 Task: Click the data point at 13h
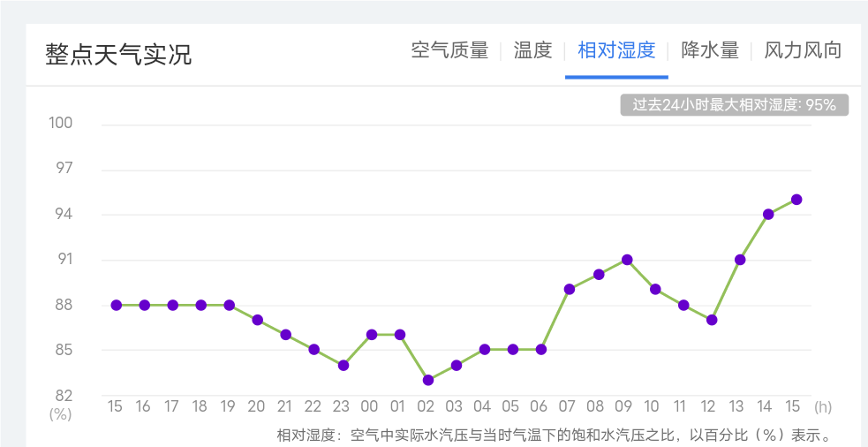pos(740,260)
